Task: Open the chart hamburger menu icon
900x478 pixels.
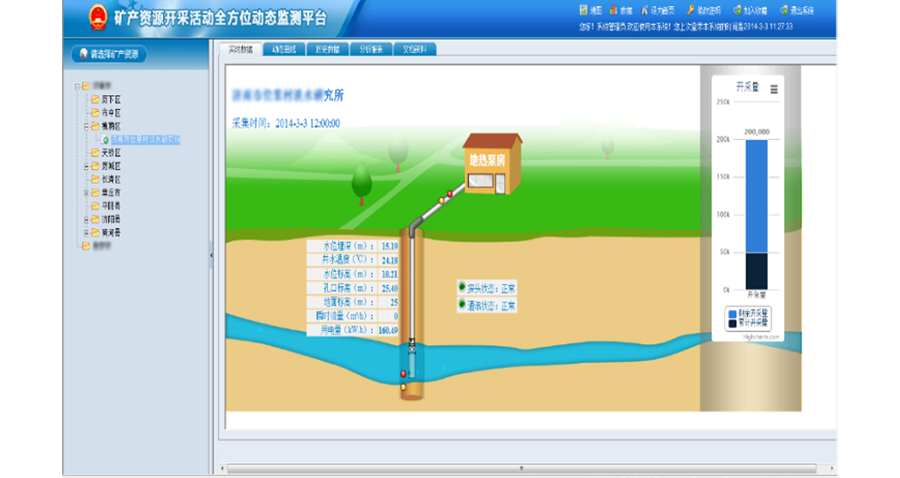Action: pos(774,89)
